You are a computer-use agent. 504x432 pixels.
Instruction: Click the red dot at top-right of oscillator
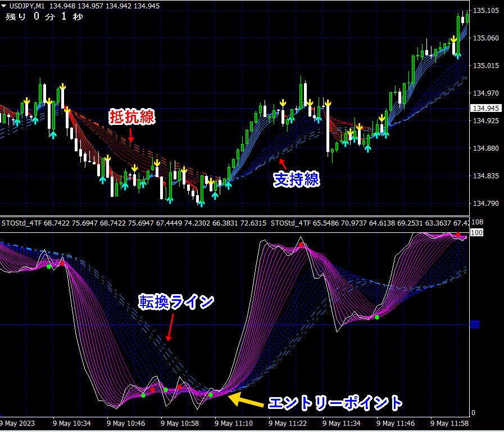click(x=458, y=235)
